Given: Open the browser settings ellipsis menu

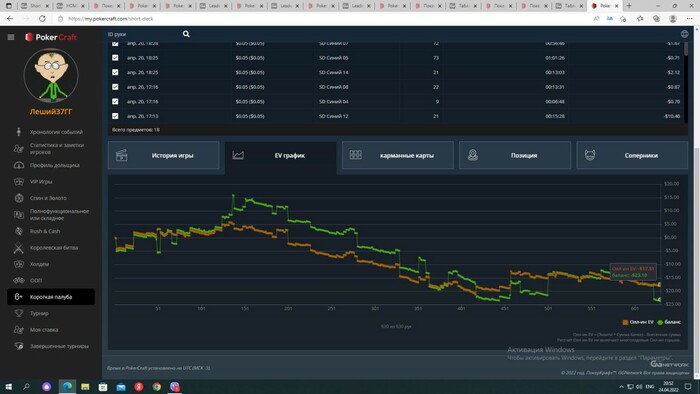Looking at the screenshot, I should click(690, 19).
